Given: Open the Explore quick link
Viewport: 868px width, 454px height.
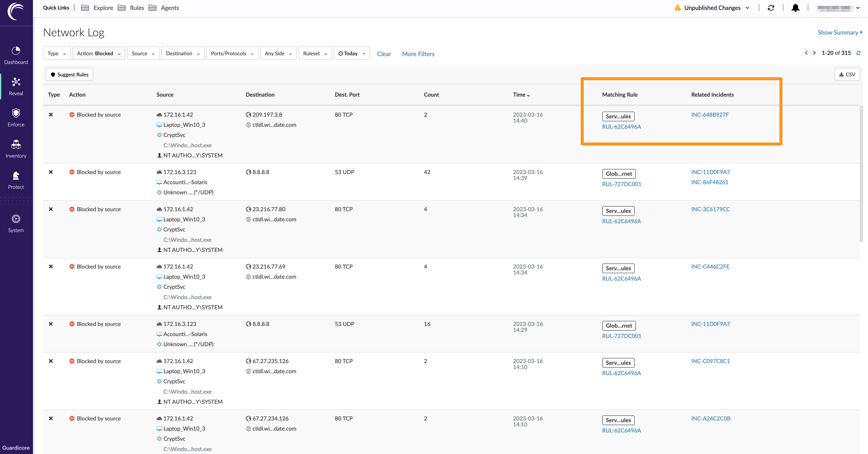Looking at the screenshot, I should pyautogui.click(x=103, y=8).
